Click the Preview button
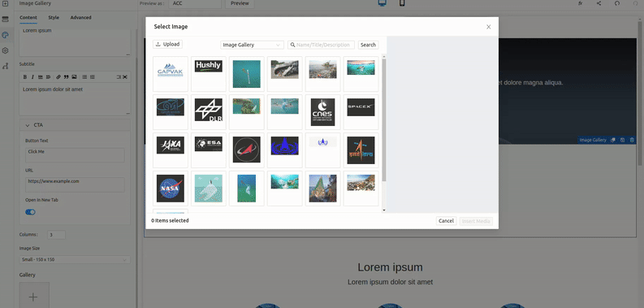The height and width of the screenshot is (308, 644). [x=240, y=3]
